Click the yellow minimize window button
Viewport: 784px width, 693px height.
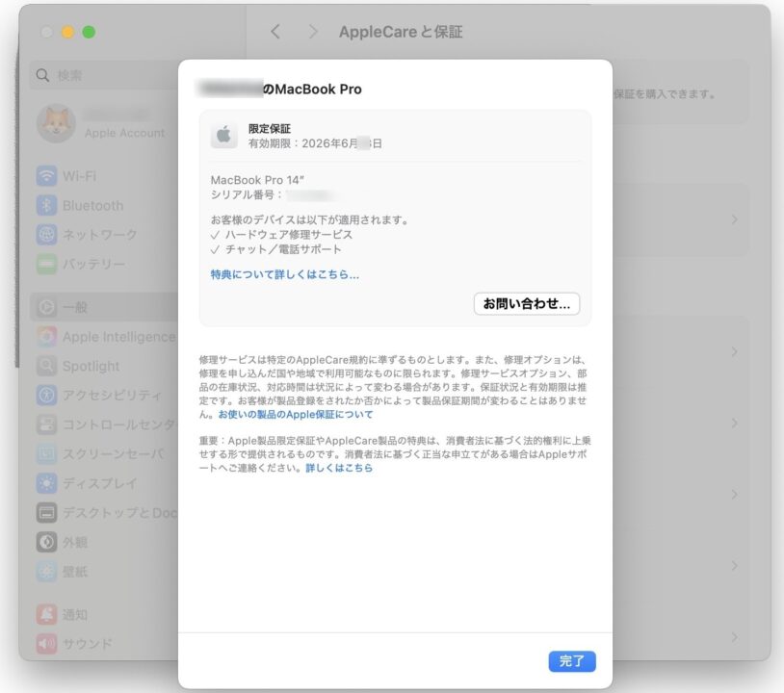click(x=67, y=32)
